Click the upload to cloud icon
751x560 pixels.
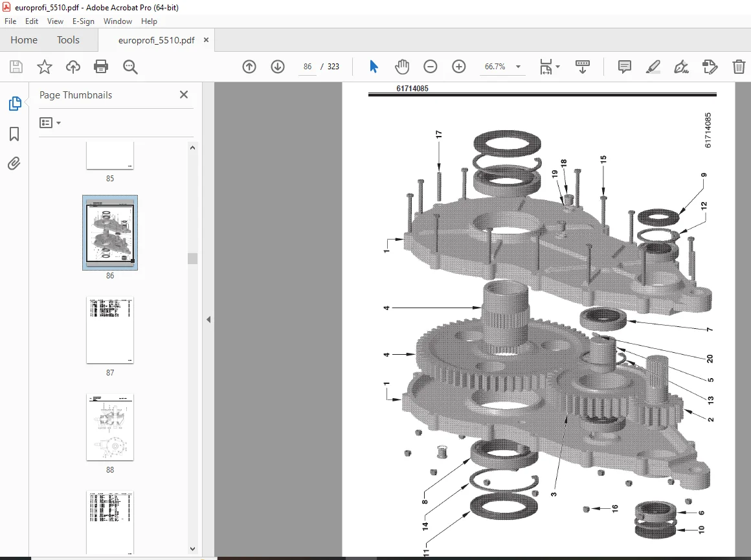(73, 67)
